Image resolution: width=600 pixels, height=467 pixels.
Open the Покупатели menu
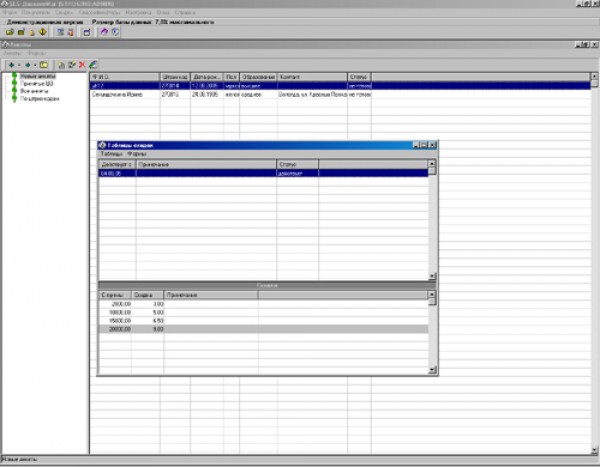pos(36,13)
